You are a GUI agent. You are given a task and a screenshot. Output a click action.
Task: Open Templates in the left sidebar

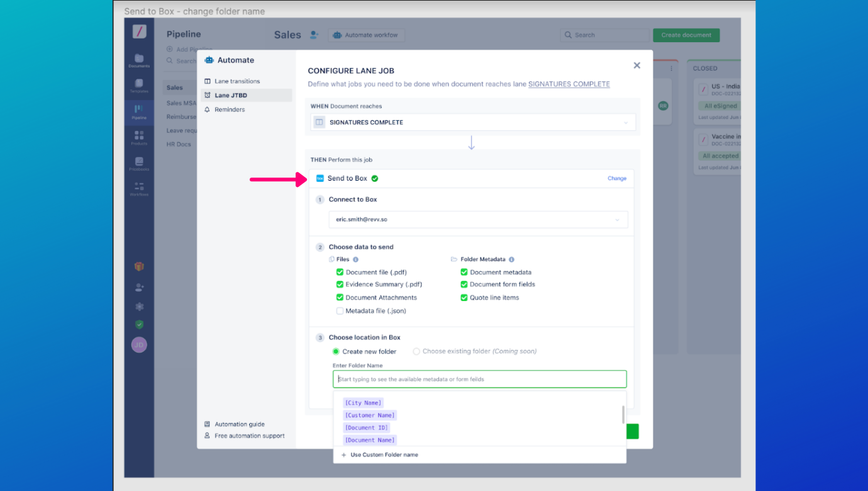click(x=139, y=86)
